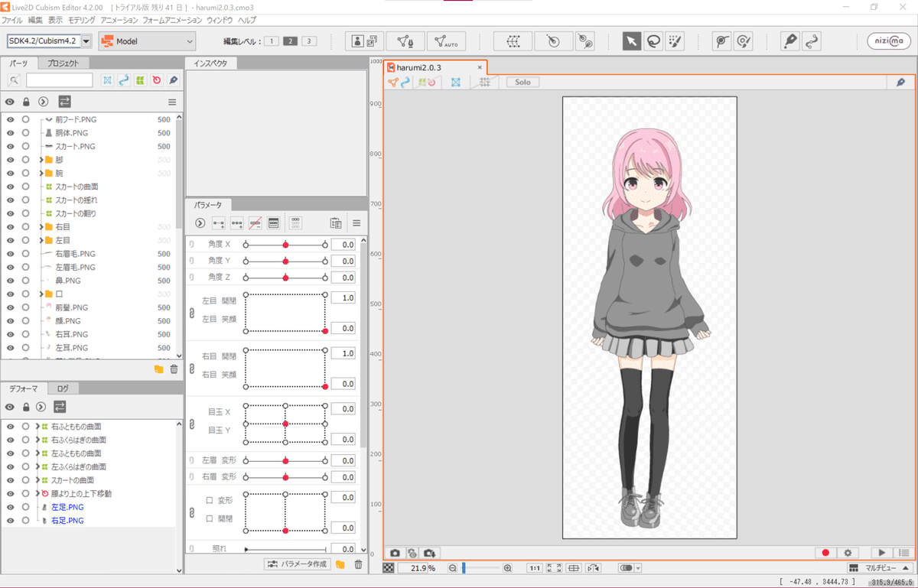Toggle visibility of 顔.PNG
Image resolution: width=918 pixels, height=588 pixels.
(x=10, y=321)
